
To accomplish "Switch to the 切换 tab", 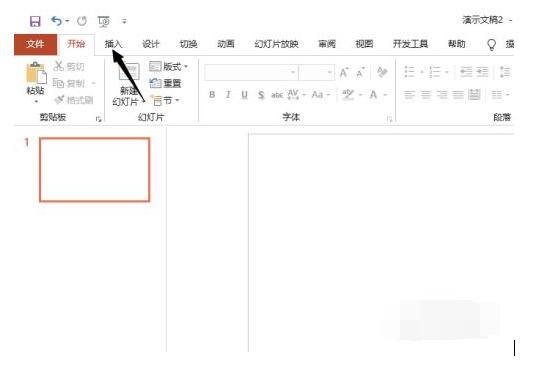I will pyautogui.click(x=188, y=44).
